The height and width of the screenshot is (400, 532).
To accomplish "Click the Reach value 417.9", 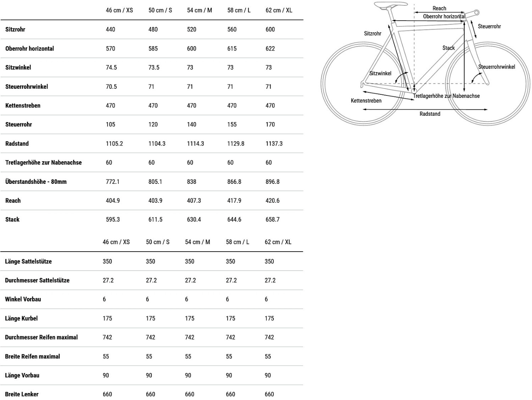I will click(x=234, y=201).
